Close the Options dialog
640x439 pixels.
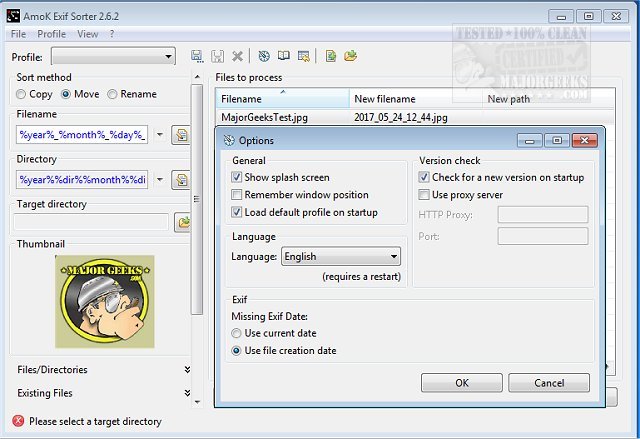[x=584, y=140]
